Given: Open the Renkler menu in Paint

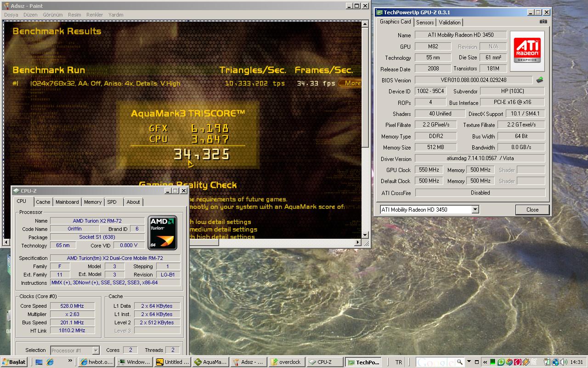Looking at the screenshot, I should pyautogui.click(x=95, y=15).
